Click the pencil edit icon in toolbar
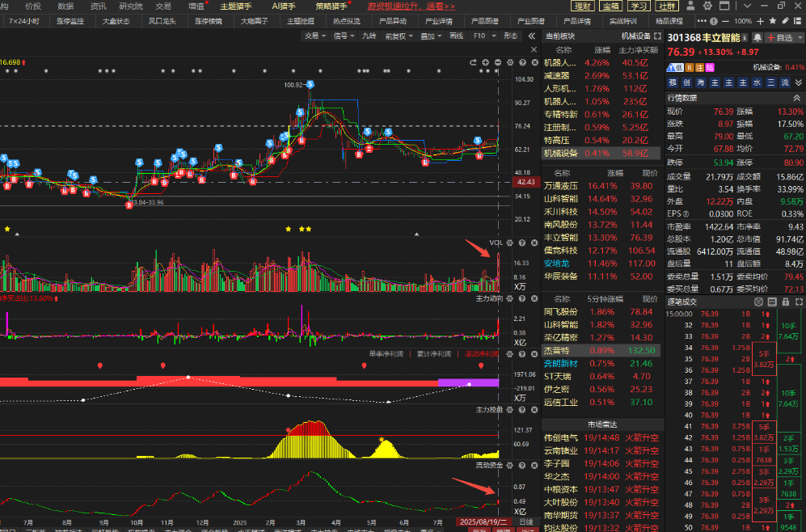Screen dimensions: 806x532 pos(786,21)
